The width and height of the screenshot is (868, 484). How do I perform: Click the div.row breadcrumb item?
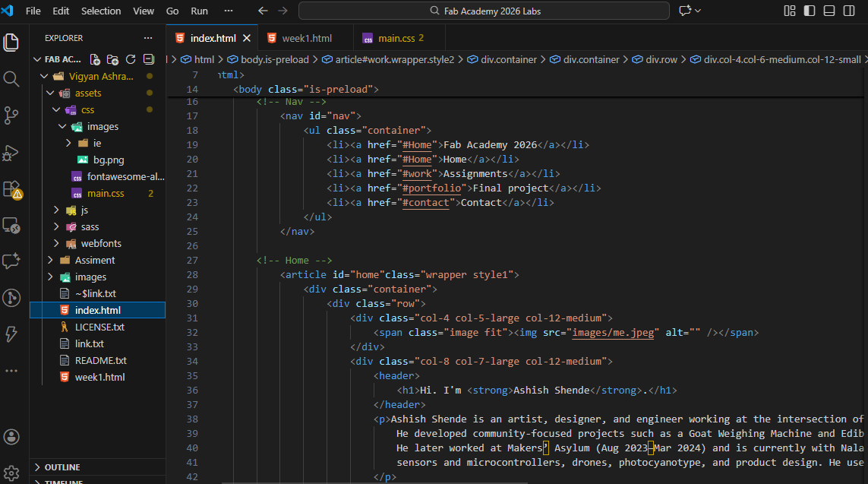point(661,59)
